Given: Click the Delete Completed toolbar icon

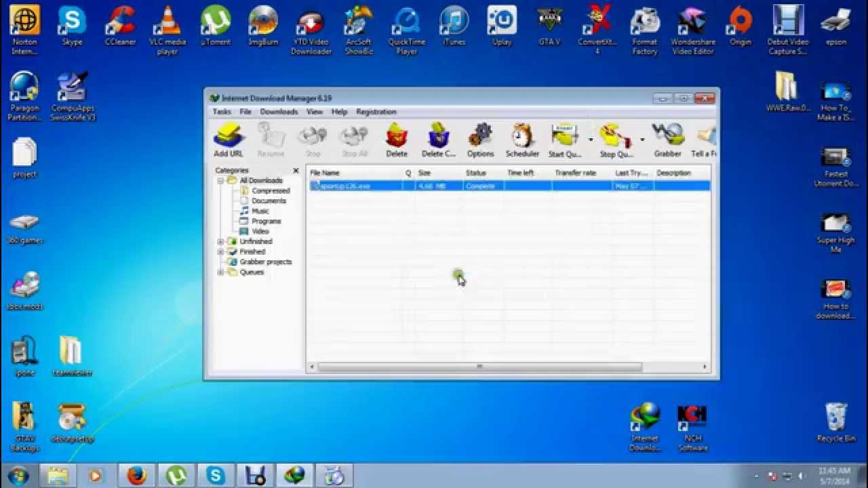Looking at the screenshot, I should pos(439,140).
